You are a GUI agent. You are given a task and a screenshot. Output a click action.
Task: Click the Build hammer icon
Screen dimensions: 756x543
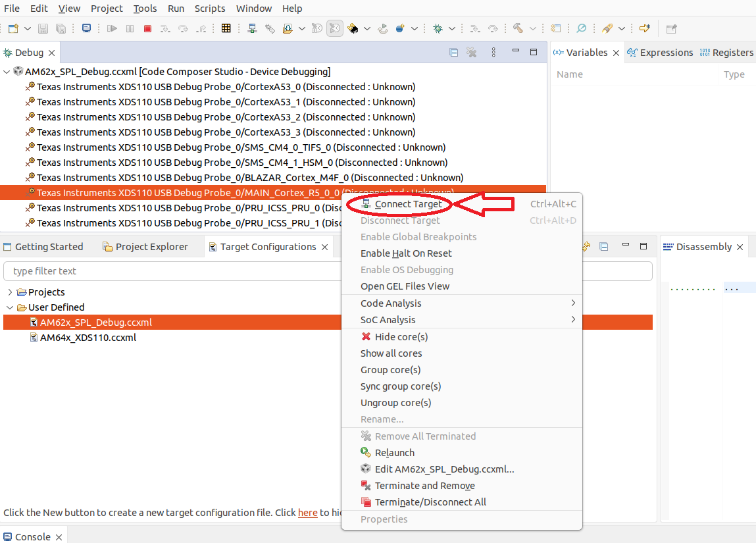518,28
